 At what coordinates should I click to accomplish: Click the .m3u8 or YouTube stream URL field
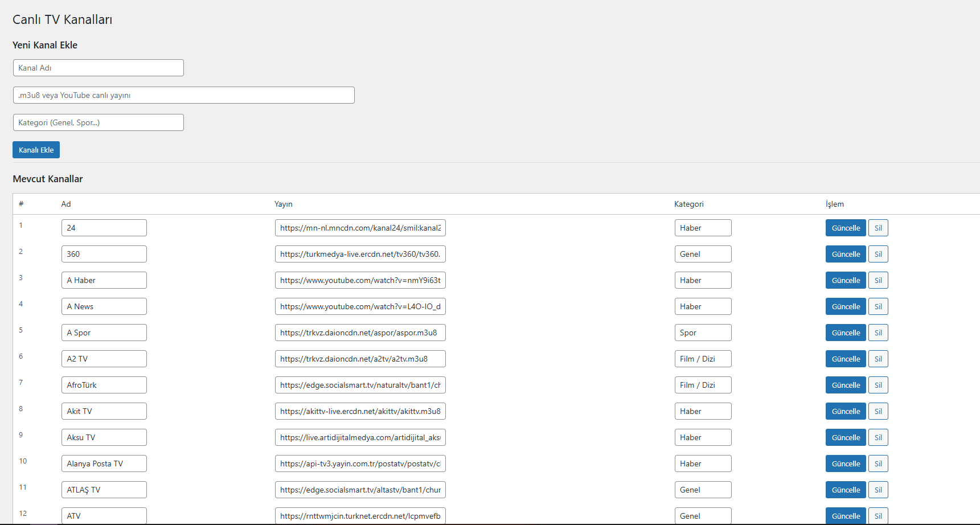(183, 95)
